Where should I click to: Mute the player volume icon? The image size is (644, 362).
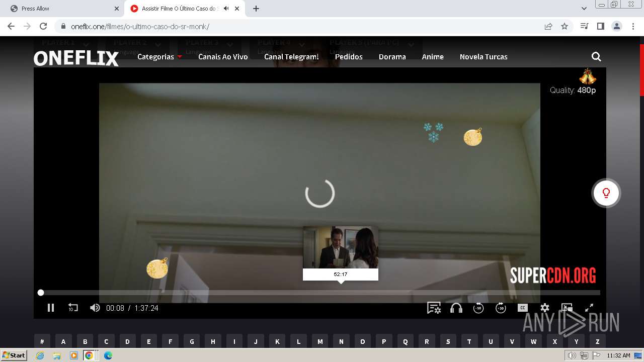pos(95,308)
